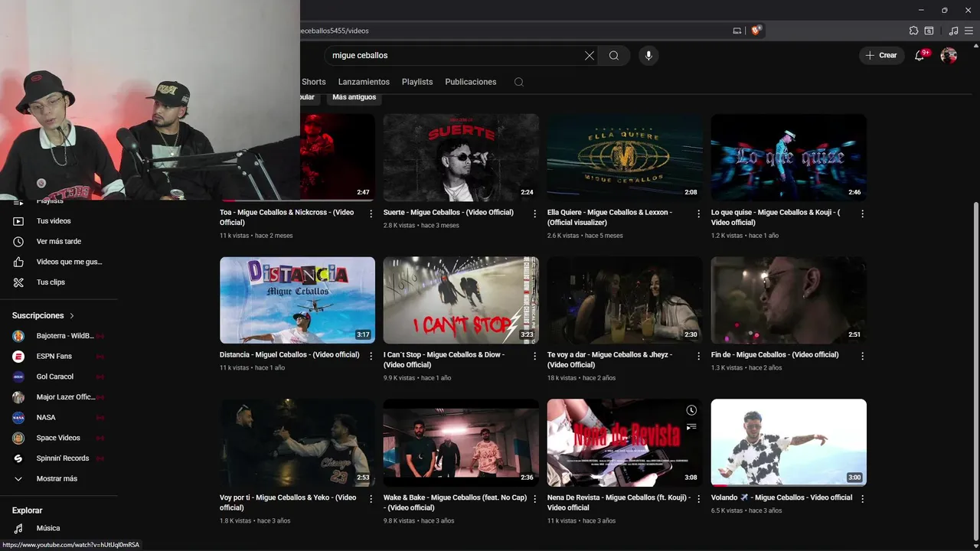Open options menu for Distancia video

pyautogui.click(x=371, y=357)
